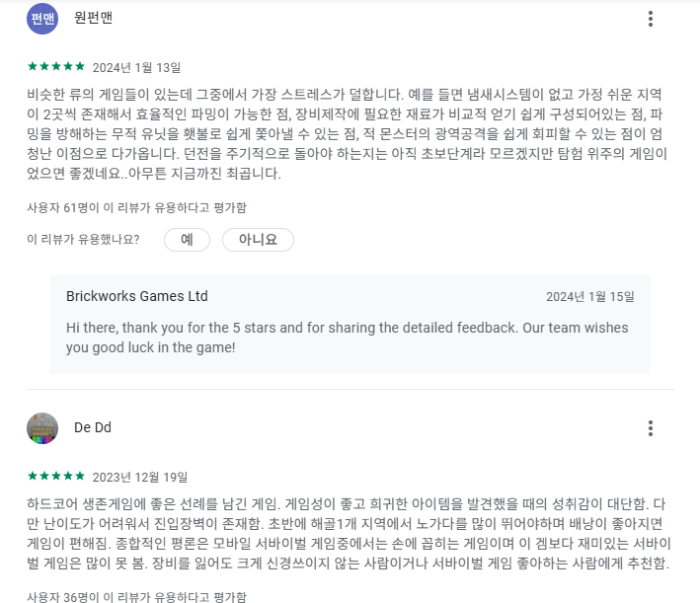Click the five-star rating on 원펀맨's review
The image size is (700, 603).
coord(56,67)
